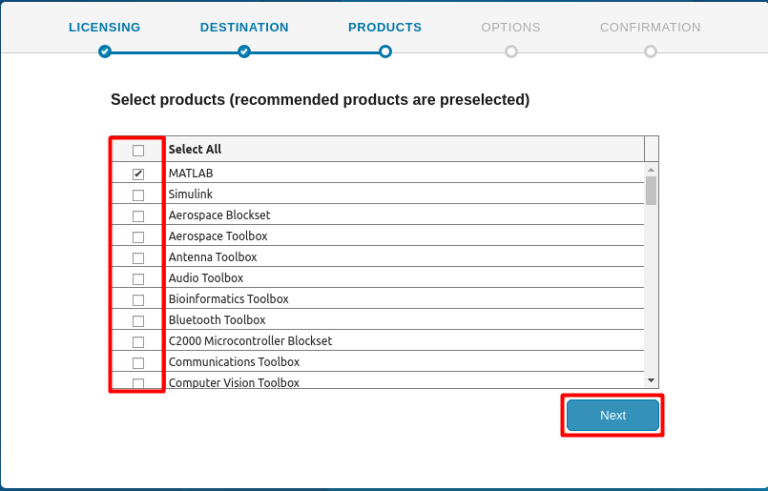Enable the Simulink checkbox

tap(138, 195)
